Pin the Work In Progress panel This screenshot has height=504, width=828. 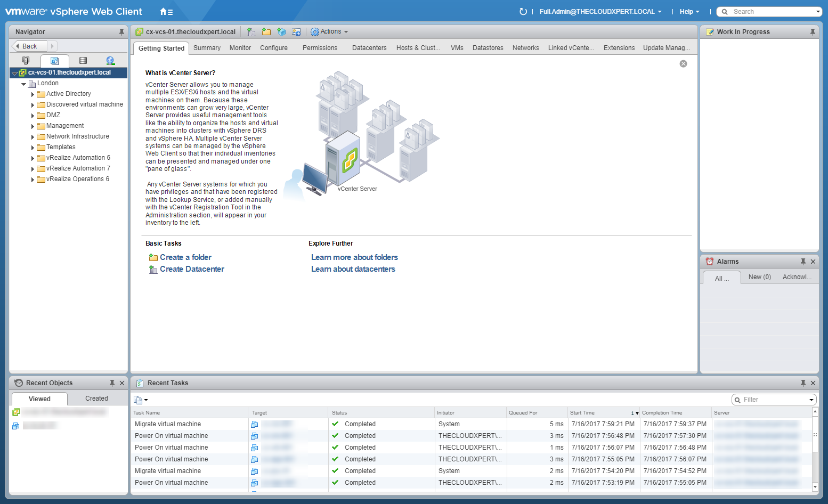812,32
